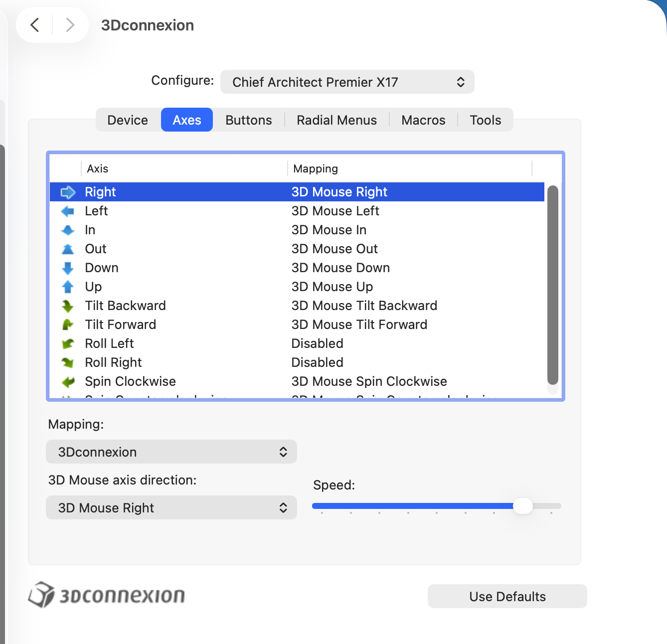This screenshot has height=644, width=667.
Task: Select the 'Tilt Backward' axis row
Action: [x=297, y=306]
